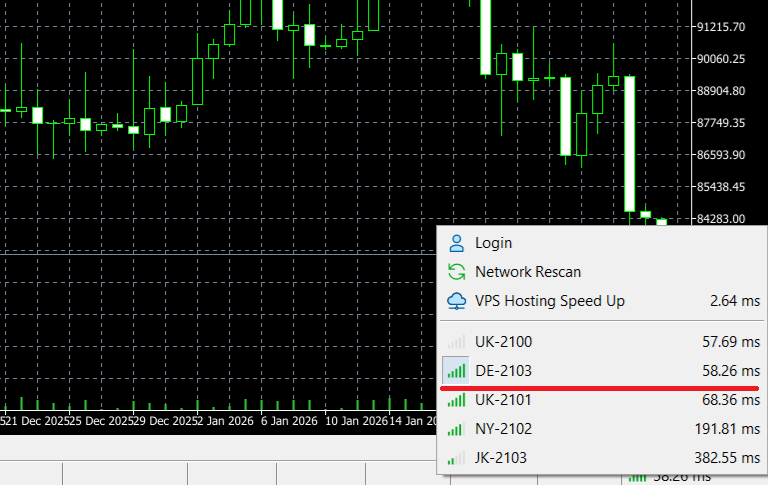Click the 85438.45 price label
768x485 pixels.
[721, 187]
